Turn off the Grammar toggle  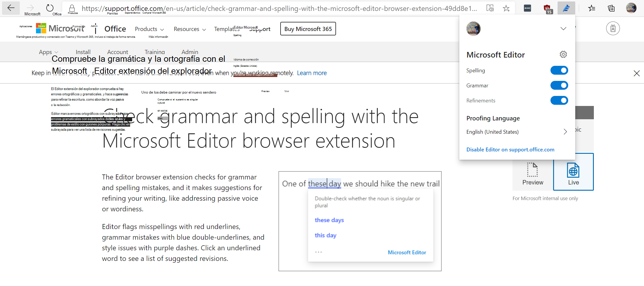coord(559,85)
